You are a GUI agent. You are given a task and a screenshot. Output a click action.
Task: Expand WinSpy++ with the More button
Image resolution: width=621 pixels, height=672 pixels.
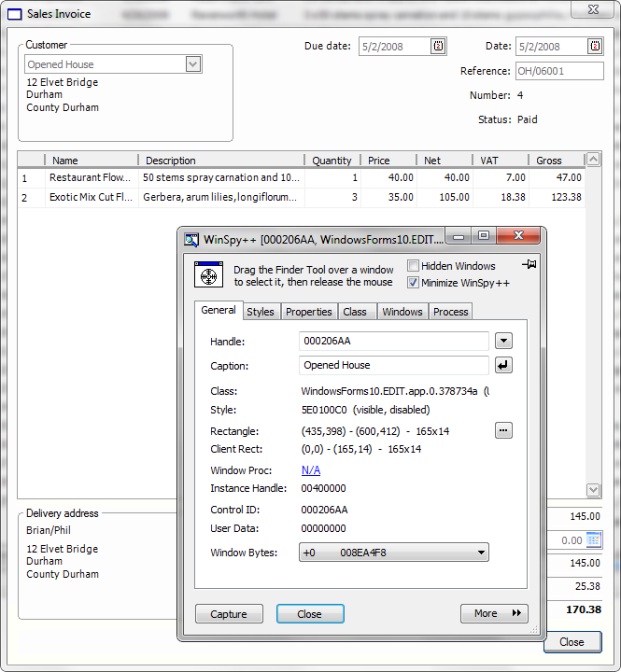[x=494, y=613]
